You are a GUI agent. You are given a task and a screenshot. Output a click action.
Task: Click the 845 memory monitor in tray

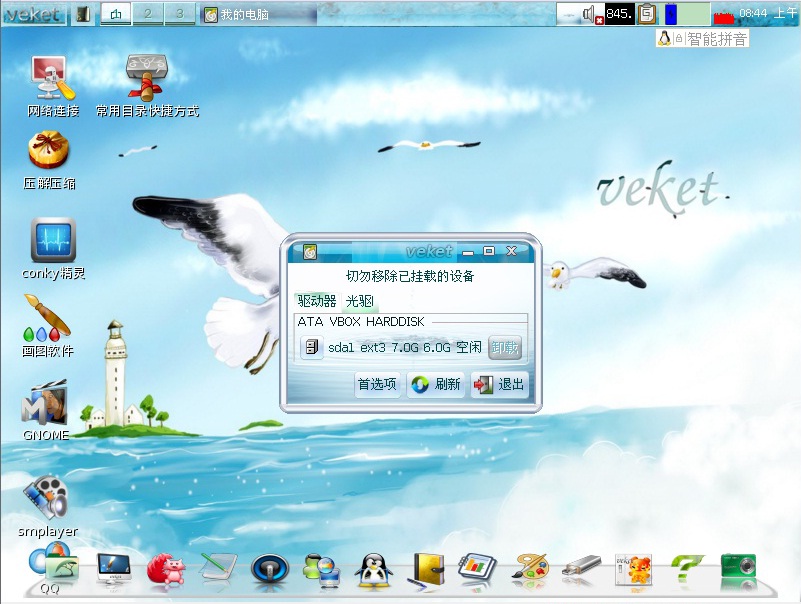click(x=619, y=14)
